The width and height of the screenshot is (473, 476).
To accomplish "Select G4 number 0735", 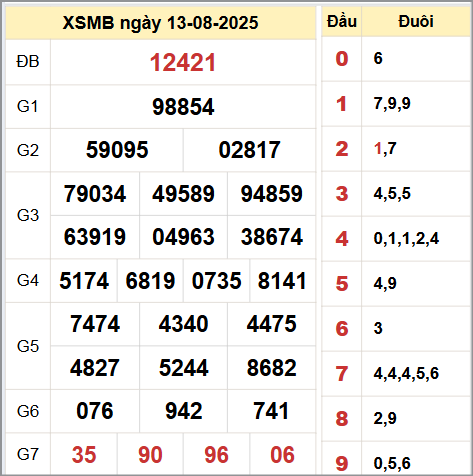I will pos(216,281).
